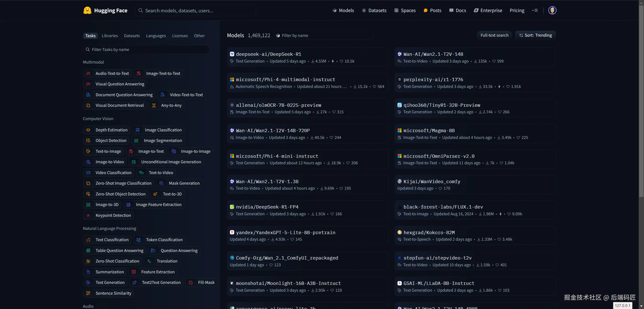
Task: Switch to the Licenses filter tab
Action: (x=180, y=36)
